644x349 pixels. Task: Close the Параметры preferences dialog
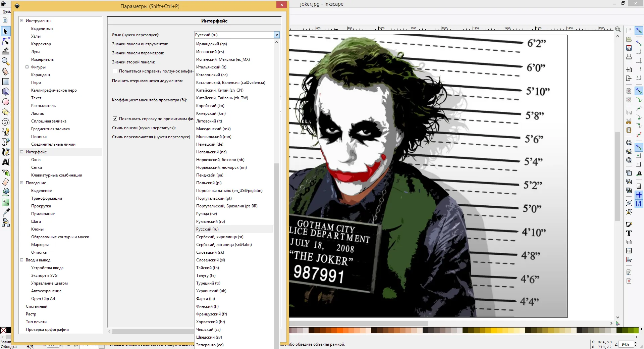pos(282,5)
